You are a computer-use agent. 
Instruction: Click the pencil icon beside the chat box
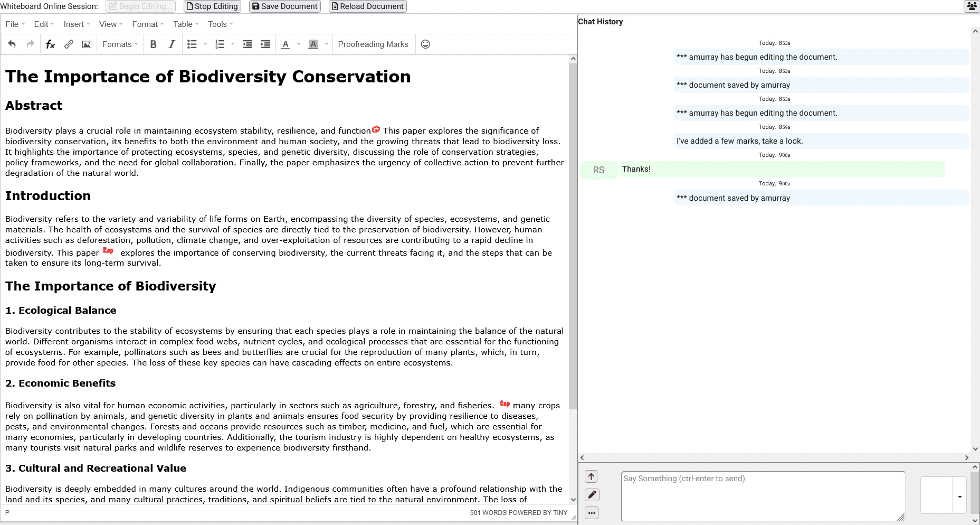pyautogui.click(x=592, y=495)
